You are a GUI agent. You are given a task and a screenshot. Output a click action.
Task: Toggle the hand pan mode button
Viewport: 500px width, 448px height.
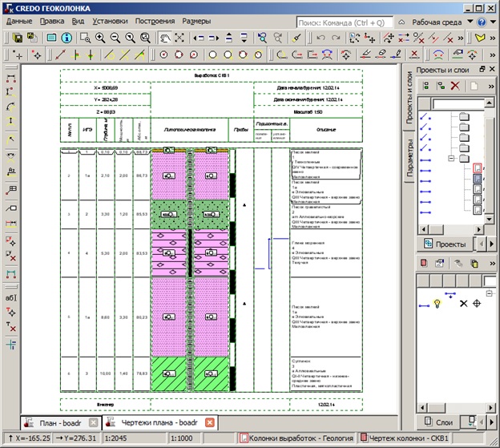[x=164, y=38]
